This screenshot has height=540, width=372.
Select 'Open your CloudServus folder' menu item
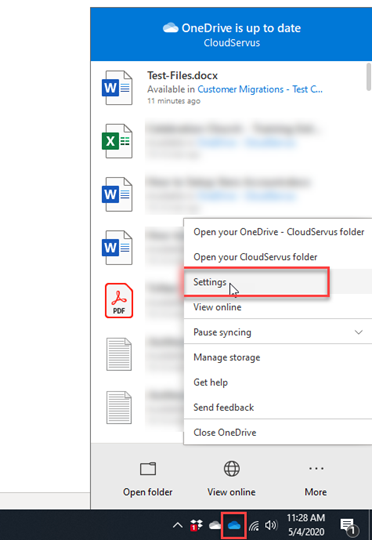tap(278, 257)
